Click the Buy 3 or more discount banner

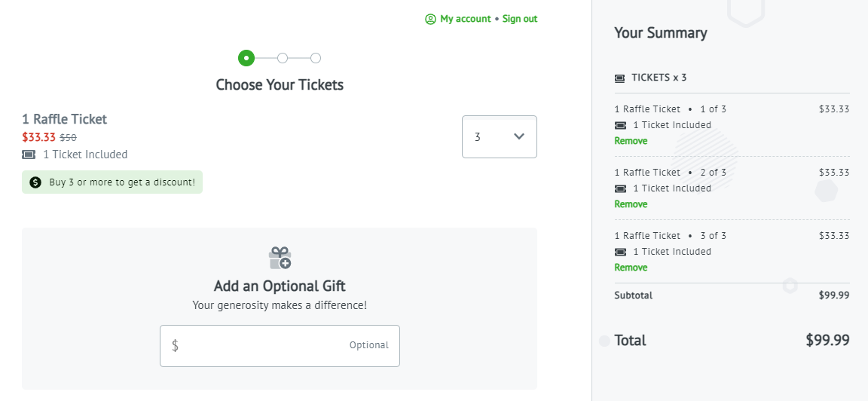coord(112,182)
